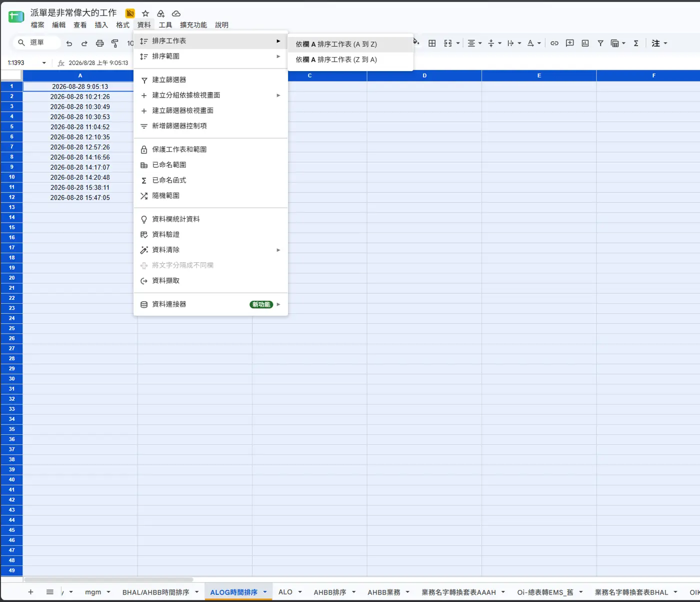
Task: Redo the last undone action
Action: point(84,43)
